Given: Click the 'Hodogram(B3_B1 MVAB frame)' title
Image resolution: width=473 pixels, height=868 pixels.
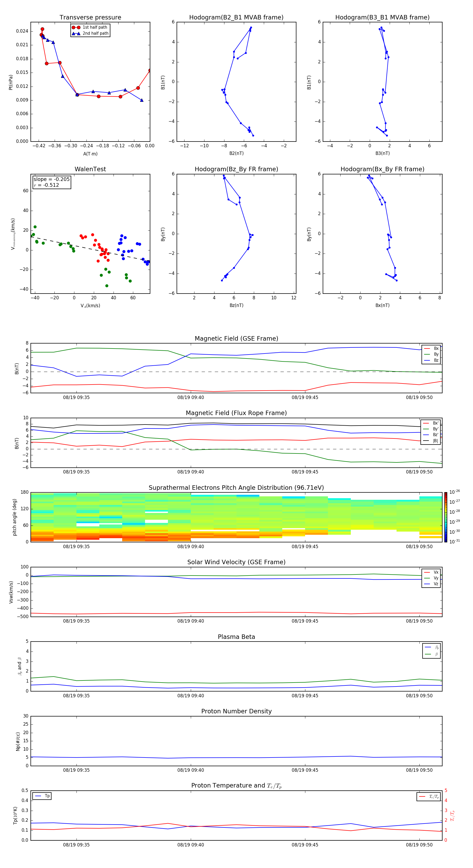Looking at the screenshot, I should (x=382, y=18).
